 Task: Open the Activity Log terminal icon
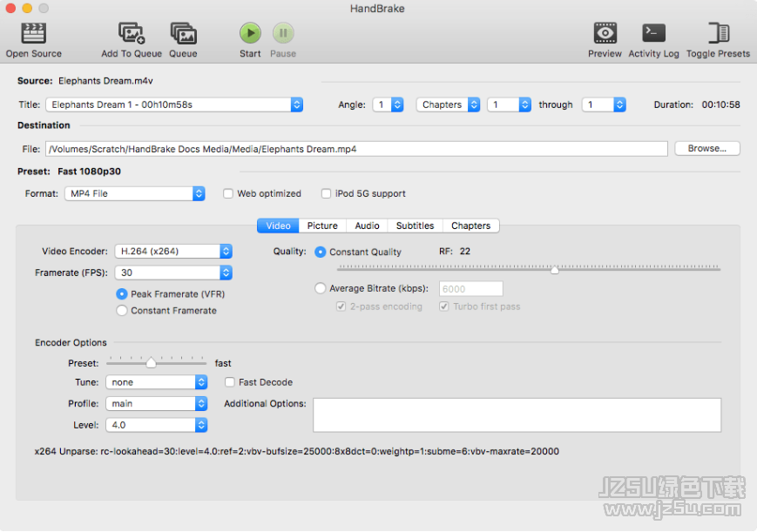point(653,33)
